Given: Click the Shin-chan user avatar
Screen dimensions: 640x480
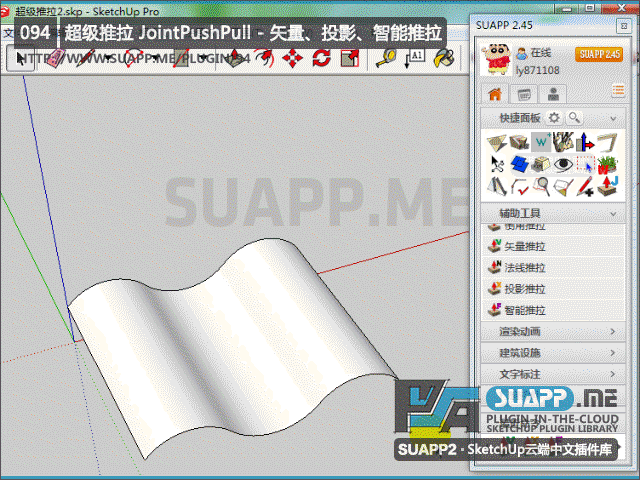Looking at the screenshot, I should point(496,60).
